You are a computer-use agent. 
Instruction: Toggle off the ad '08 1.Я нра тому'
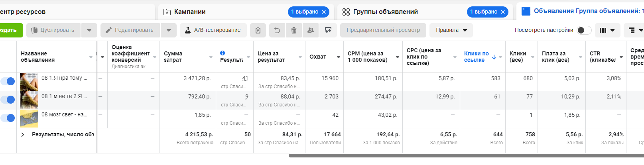coord(8,81)
